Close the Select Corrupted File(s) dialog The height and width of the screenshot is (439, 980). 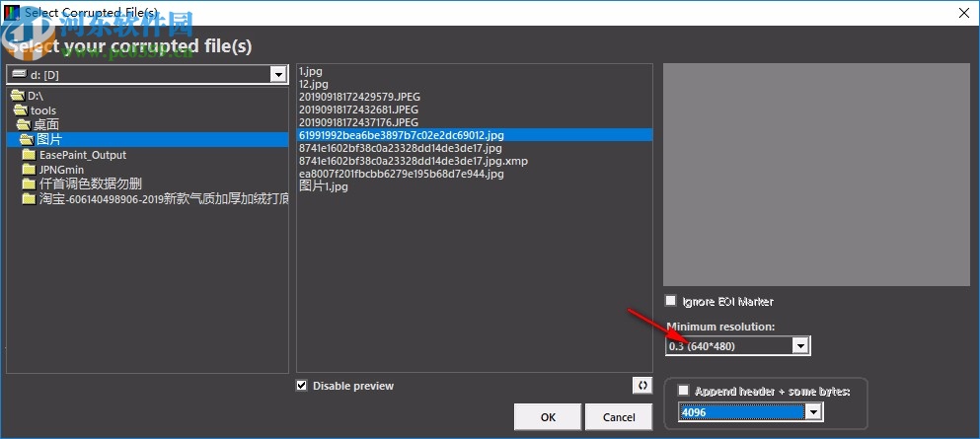(x=963, y=12)
